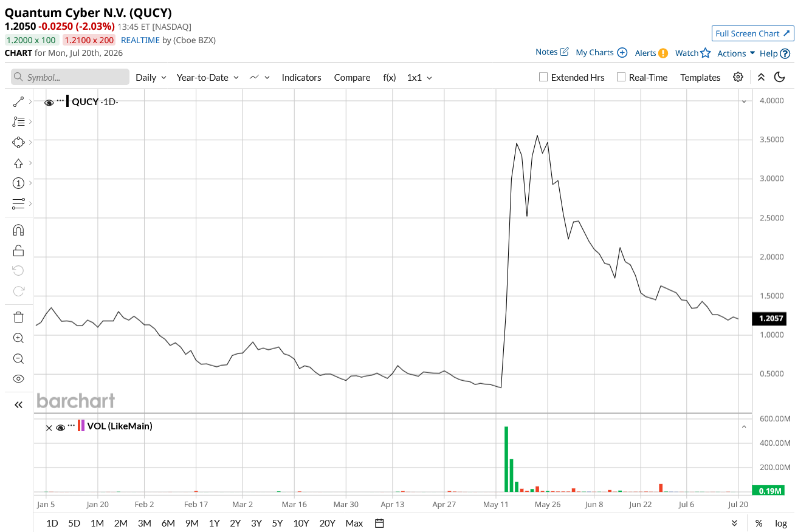Click the undo arrow in left toolbar

pyautogui.click(x=18, y=270)
